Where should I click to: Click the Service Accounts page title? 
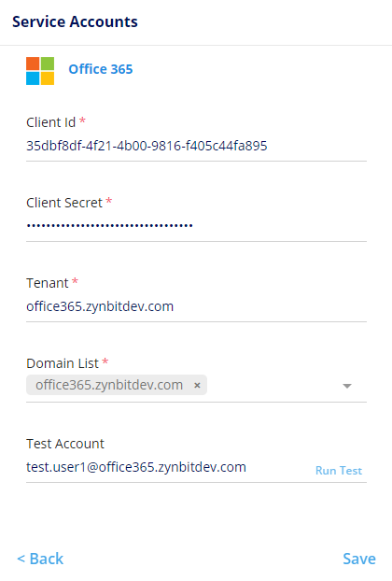point(76,21)
